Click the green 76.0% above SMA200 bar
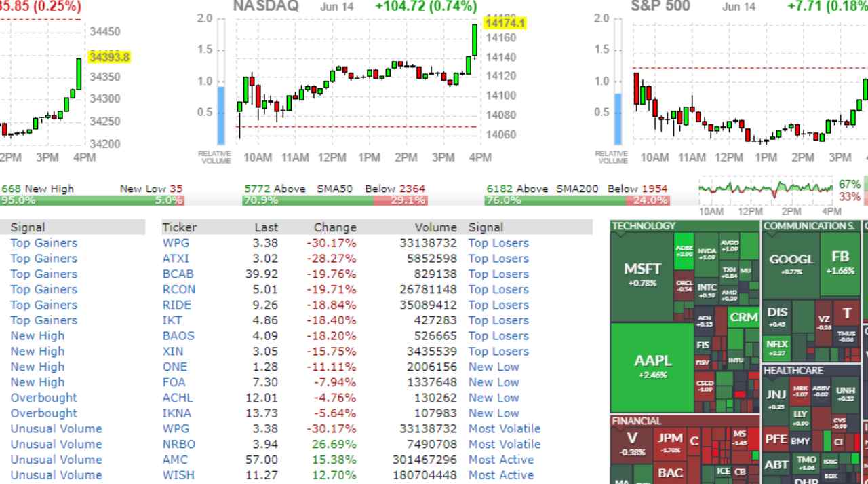The width and height of the screenshot is (868, 484). (554, 200)
